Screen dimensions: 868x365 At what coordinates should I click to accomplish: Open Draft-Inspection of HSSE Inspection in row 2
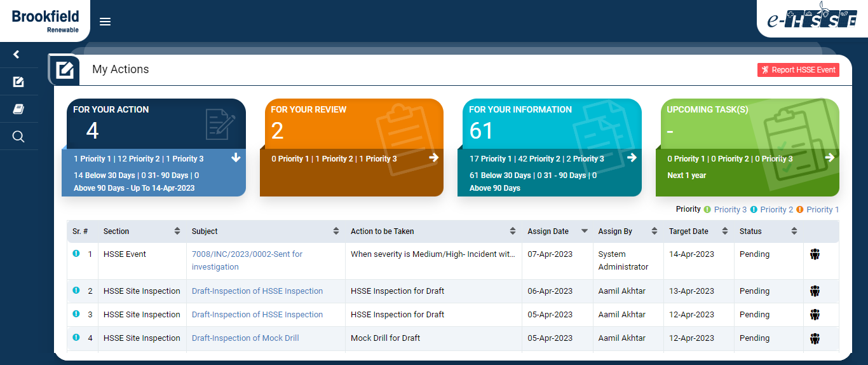coord(257,291)
